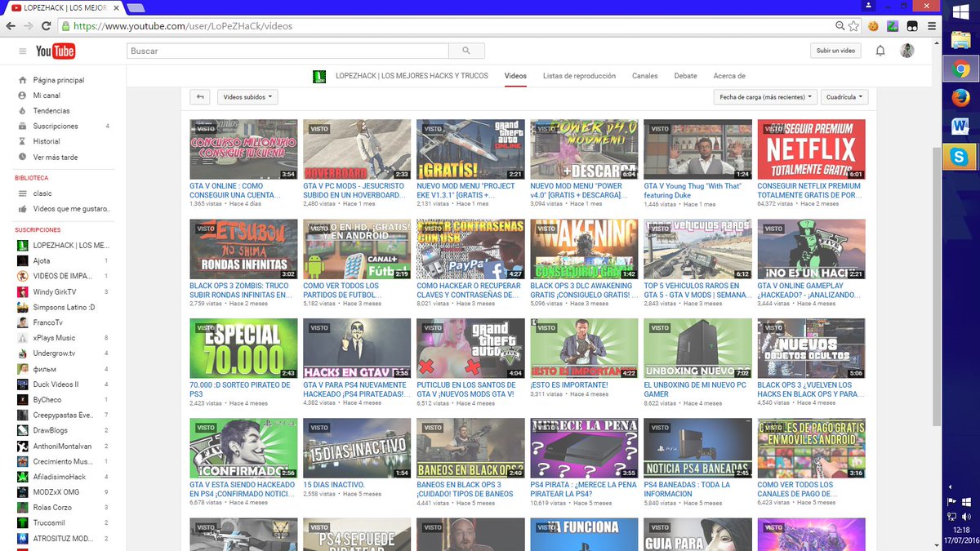This screenshot has width=980, height=551.
Task: Click the YouTube logo
Action: point(56,51)
